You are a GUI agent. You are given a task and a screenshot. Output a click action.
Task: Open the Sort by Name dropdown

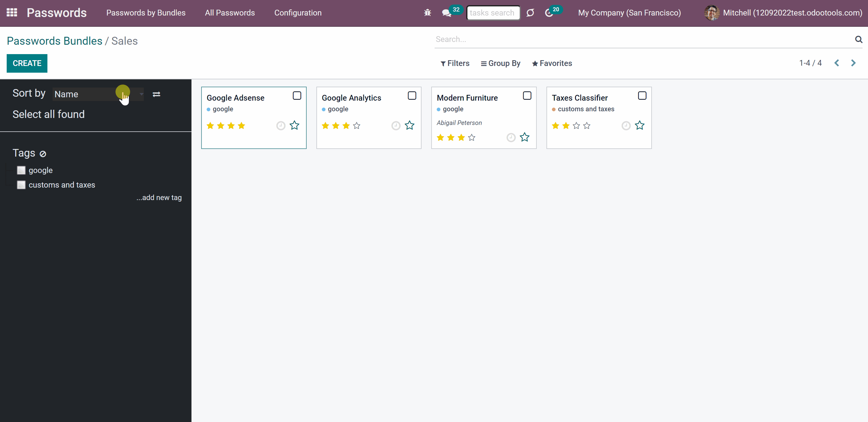pyautogui.click(x=98, y=94)
